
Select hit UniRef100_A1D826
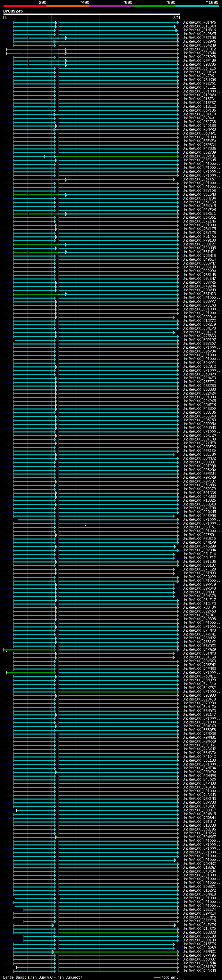tap(199, 500)
